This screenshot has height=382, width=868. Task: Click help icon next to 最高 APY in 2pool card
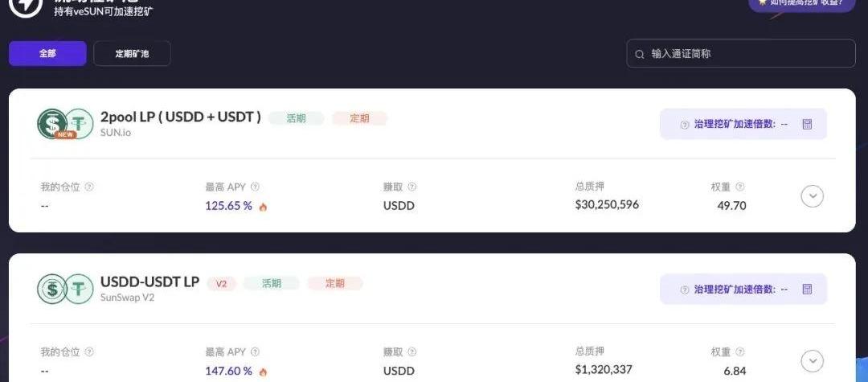[x=255, y=187]
